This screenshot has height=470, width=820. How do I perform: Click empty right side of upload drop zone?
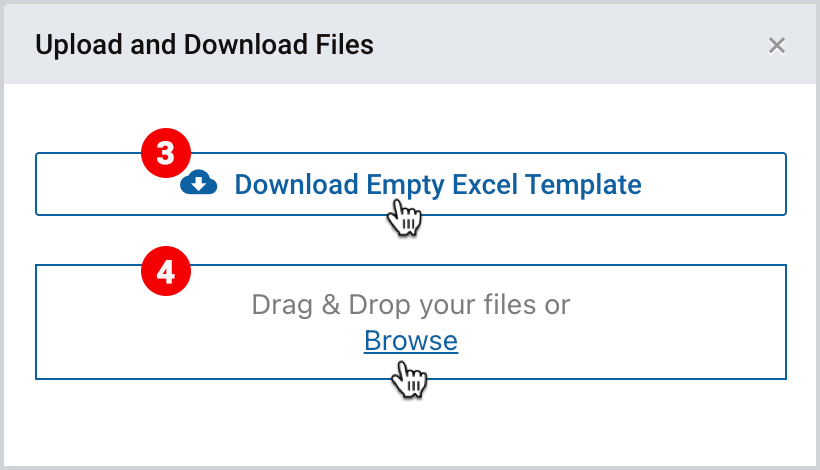pos(680,322)
